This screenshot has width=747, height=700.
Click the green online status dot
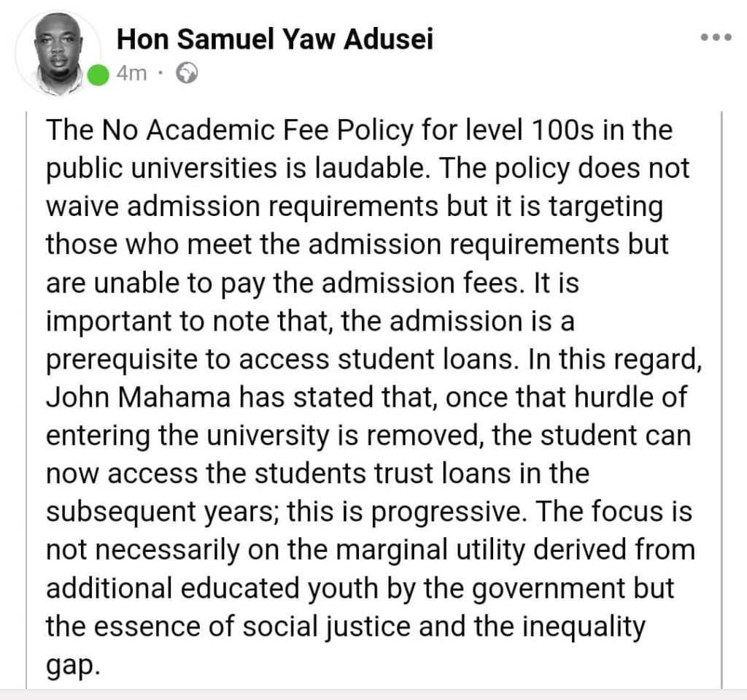[x=98, y=75]
